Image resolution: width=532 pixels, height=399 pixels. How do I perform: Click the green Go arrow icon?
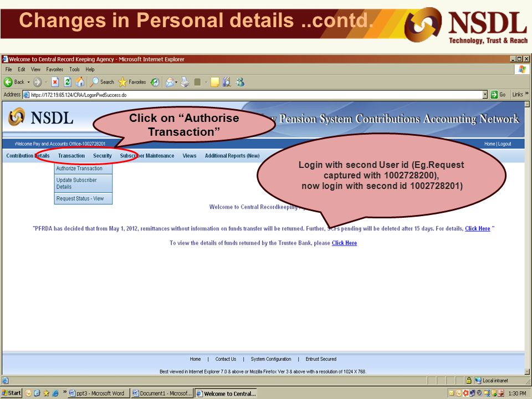[494, 95]
